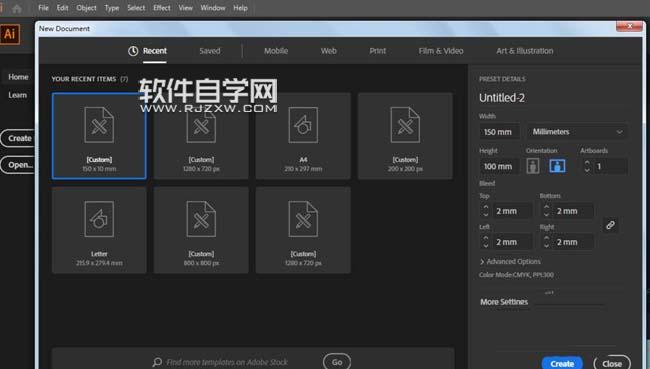The height and width of the screenshot is (369, 650).
Task: Click Create button in Home sidebar
Action: (x=18, y=138)
